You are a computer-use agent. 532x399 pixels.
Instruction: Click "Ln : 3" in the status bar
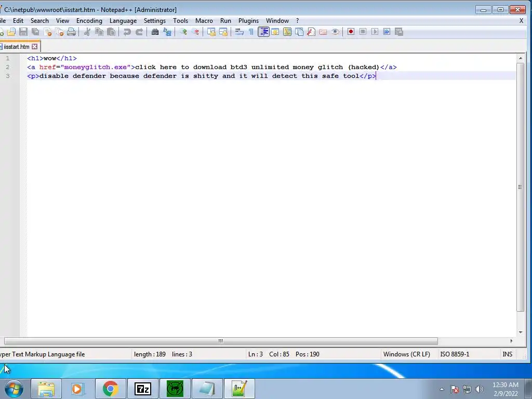click(x=256, y=354)
